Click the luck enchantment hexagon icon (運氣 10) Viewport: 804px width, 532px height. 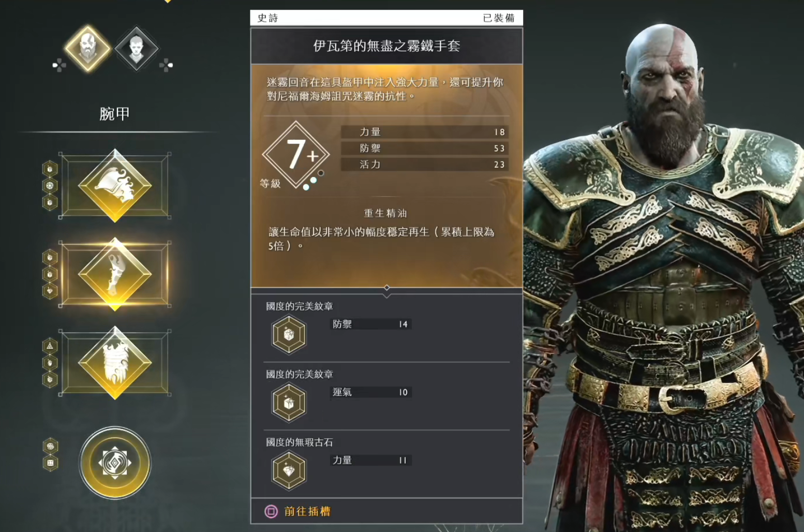tap(289, 403)
